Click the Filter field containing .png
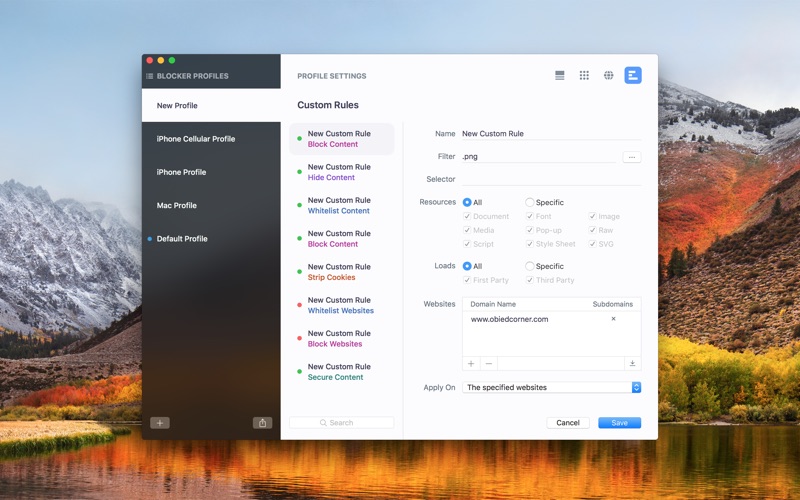Viewport: 800px width, 500px height. click(539, 157)
